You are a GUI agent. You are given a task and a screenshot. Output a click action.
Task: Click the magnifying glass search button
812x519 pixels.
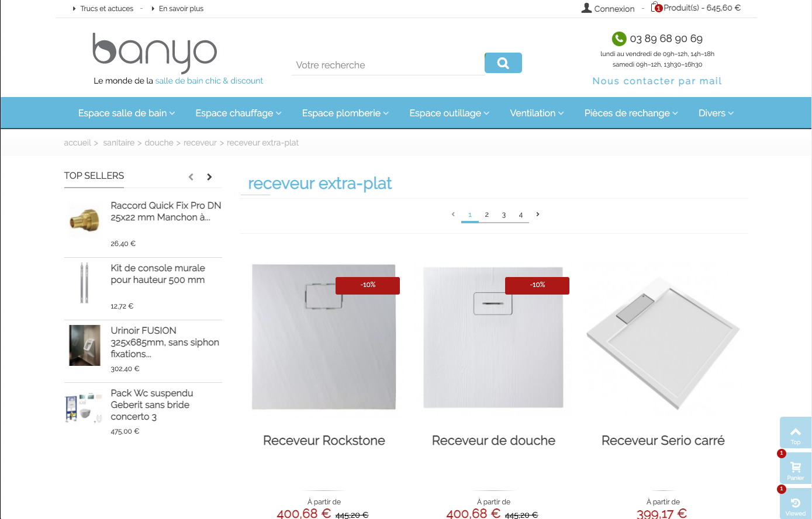[x=503, y=63]
